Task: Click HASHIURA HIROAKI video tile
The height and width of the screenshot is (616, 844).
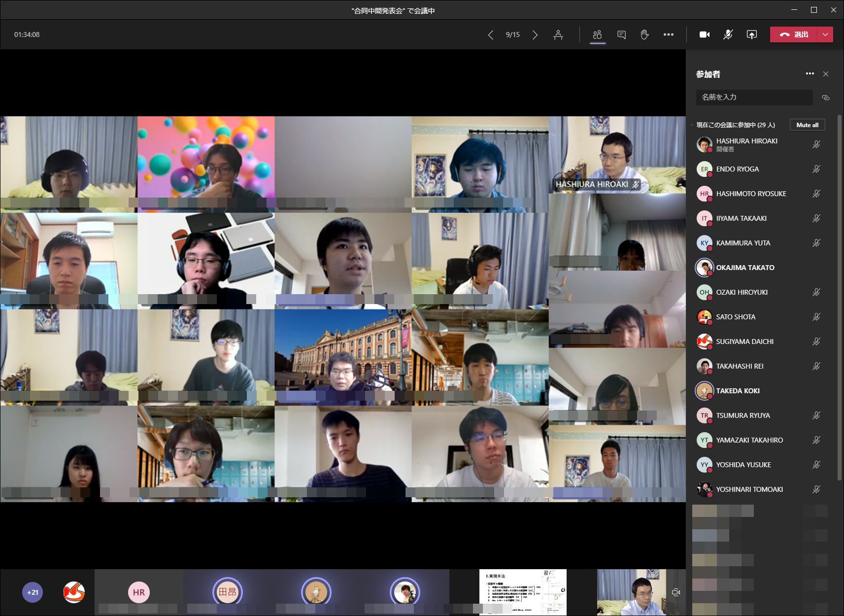Action: tap(617, 155)
